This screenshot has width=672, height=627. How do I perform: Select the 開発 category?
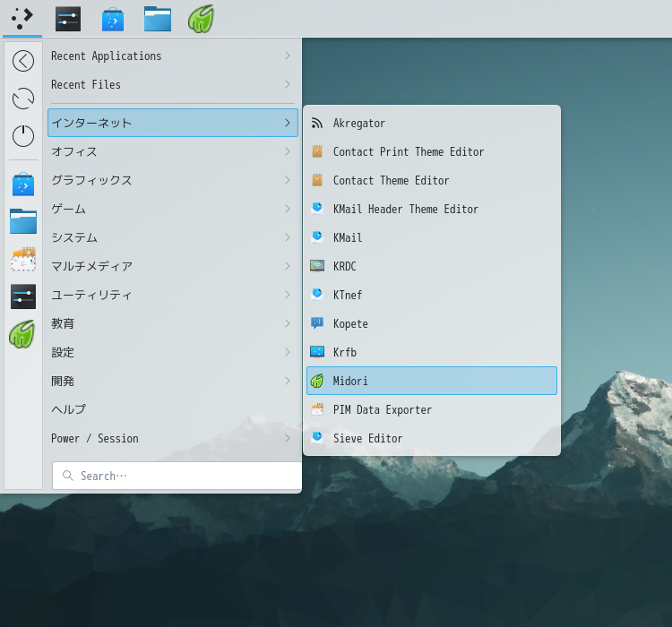173,381
